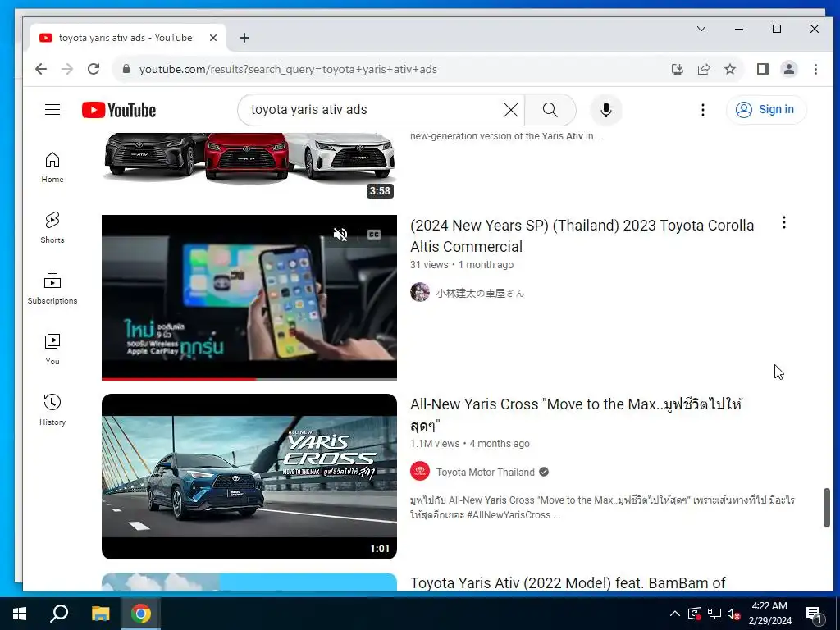Open All-New Yaris Cross video title
The image size is (840, 630).
coord(577,414)
